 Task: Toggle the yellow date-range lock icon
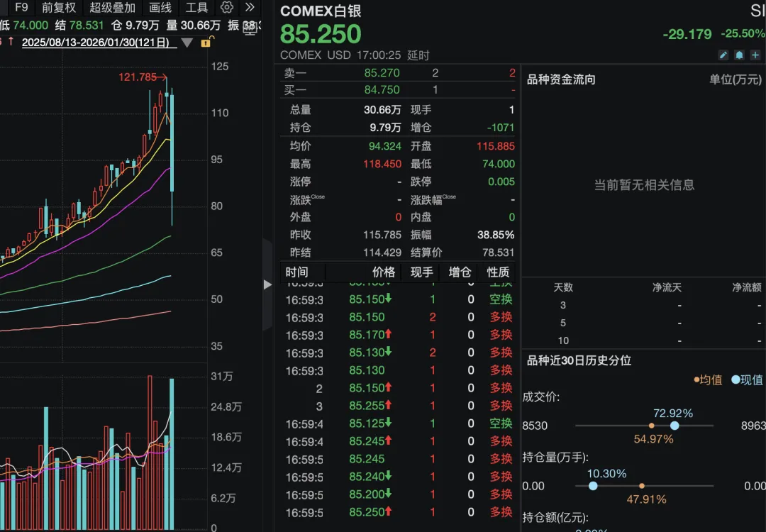tap(206, 42)
